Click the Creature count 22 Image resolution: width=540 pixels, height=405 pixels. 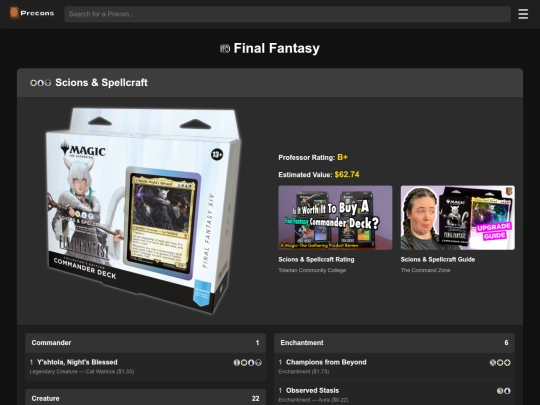click(256, 398)
